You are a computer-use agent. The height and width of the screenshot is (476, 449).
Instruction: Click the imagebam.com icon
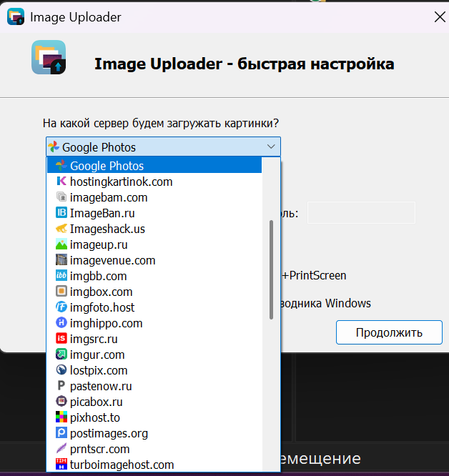pyautogui.click(x=61, y=197)
